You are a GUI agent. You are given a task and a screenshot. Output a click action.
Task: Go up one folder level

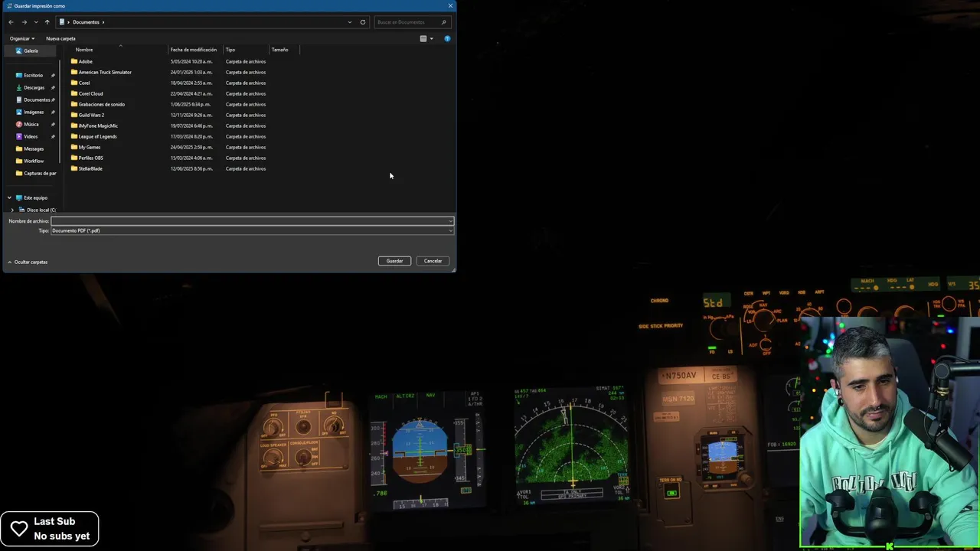[x=47, y=22]
